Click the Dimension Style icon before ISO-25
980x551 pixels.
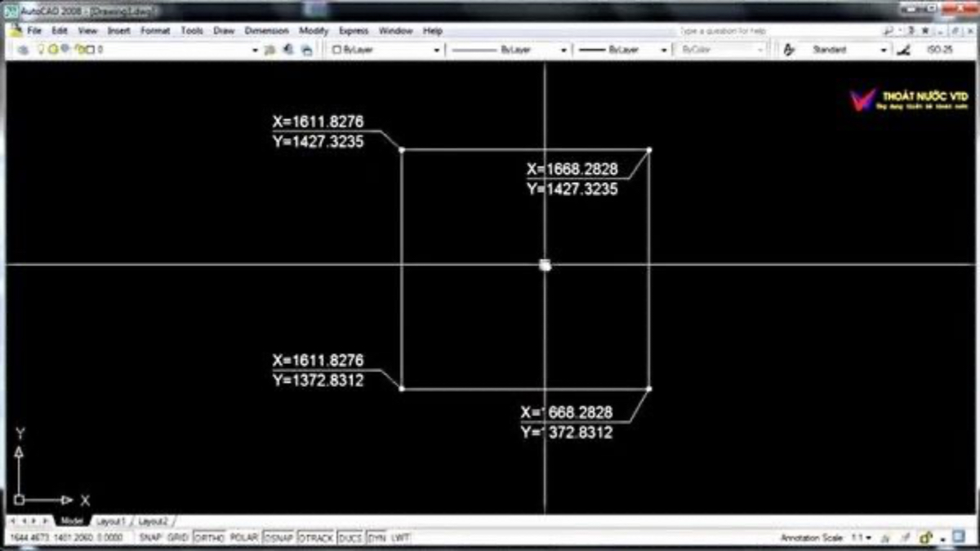(903, 50)
